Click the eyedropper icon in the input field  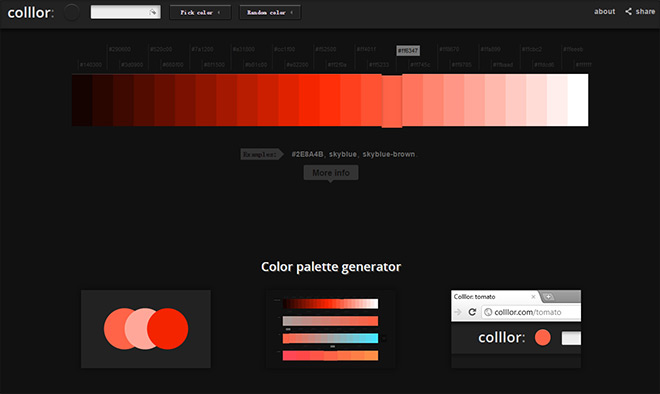coord(153,12)
